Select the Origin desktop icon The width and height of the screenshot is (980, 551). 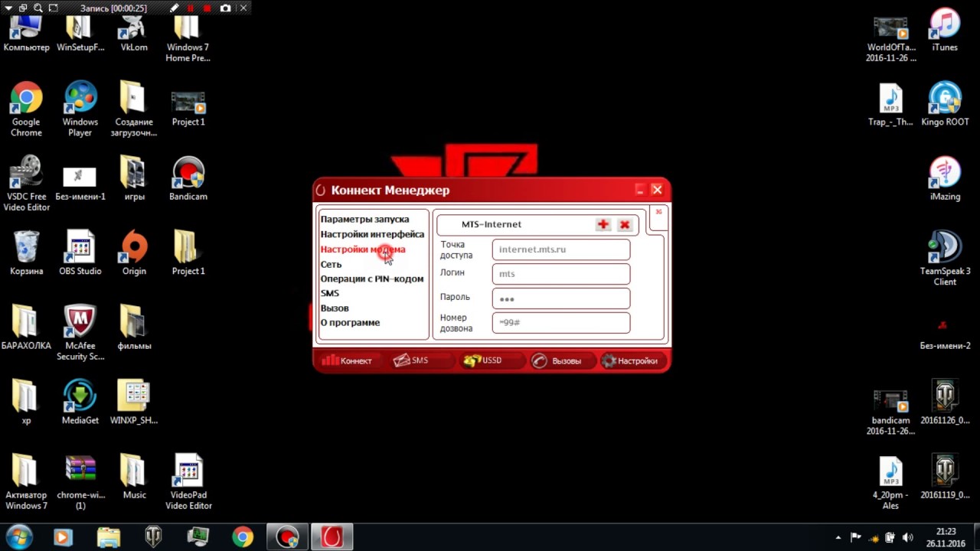(x=134, y=253)
